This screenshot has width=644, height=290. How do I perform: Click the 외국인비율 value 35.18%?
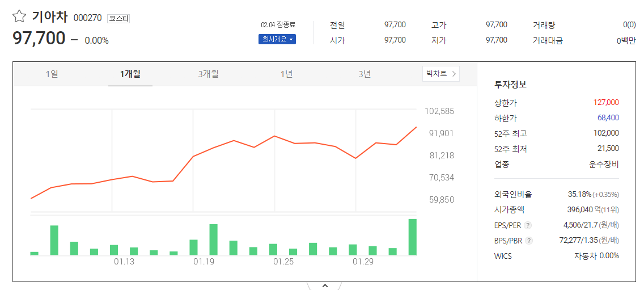tap(579, 194)
